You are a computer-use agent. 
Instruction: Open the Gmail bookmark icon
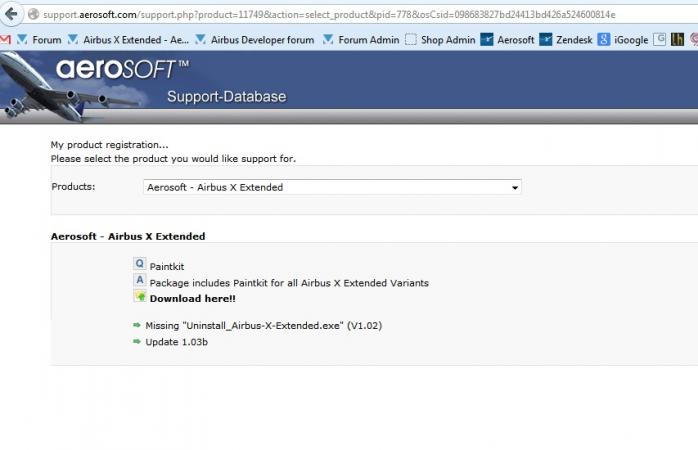pyautogui.click(x=7, y=40)
